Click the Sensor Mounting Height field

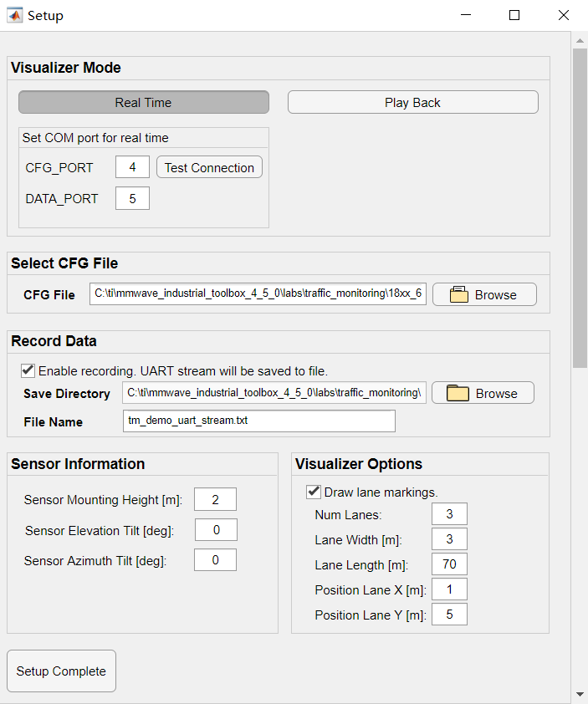(215, 499)
